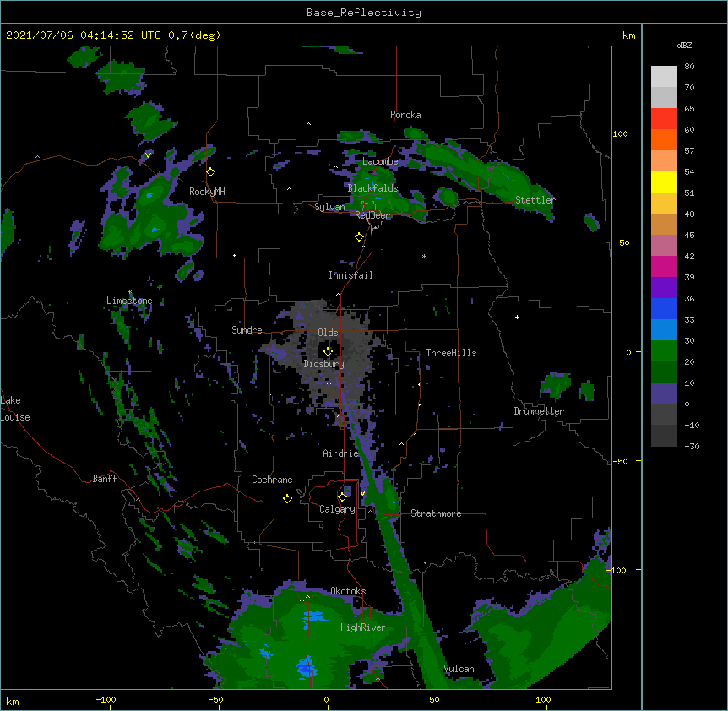
Task: Click the Strathmore town label
Action: click(436, 513)
